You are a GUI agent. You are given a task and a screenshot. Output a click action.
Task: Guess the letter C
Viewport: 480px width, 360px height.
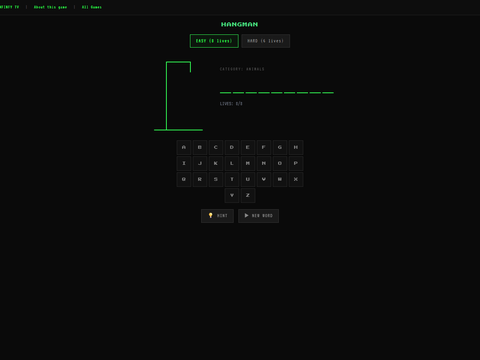tap(216, 147)
